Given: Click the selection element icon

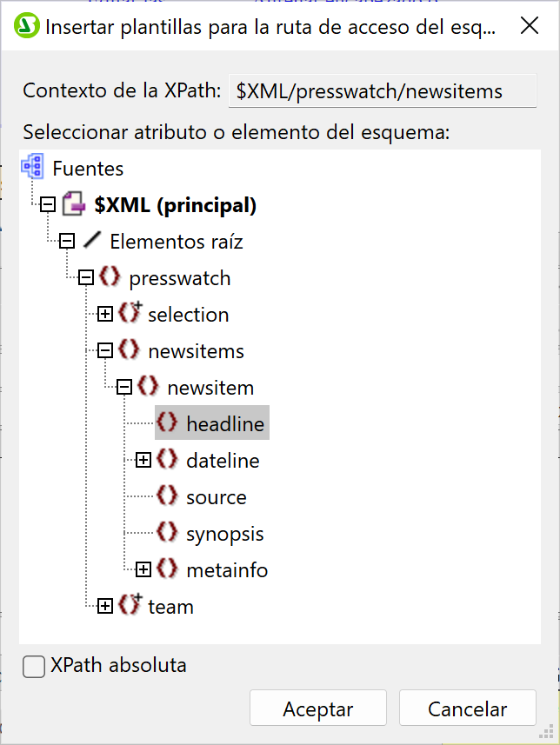Looking at the screenshot, I should point(130,314).
